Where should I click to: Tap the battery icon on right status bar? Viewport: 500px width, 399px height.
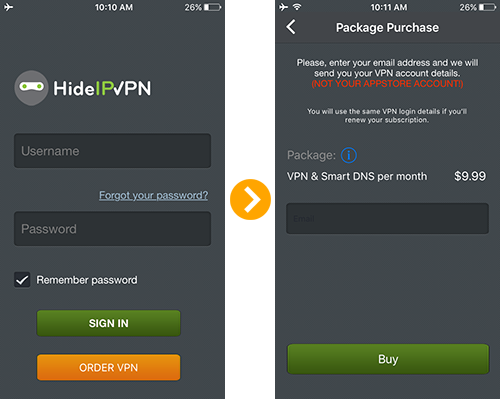pyautogui.click(x=487, y=7)
